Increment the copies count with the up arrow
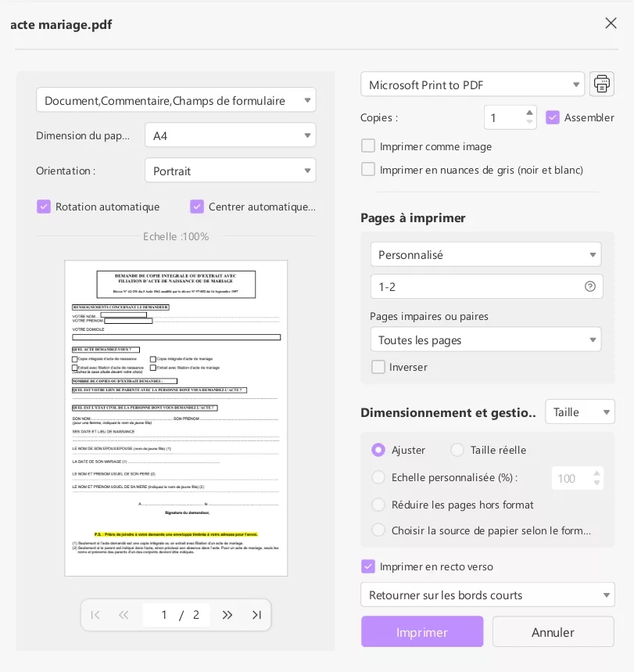The width and height of the screenshot is (634, 672). pos(529,112)
